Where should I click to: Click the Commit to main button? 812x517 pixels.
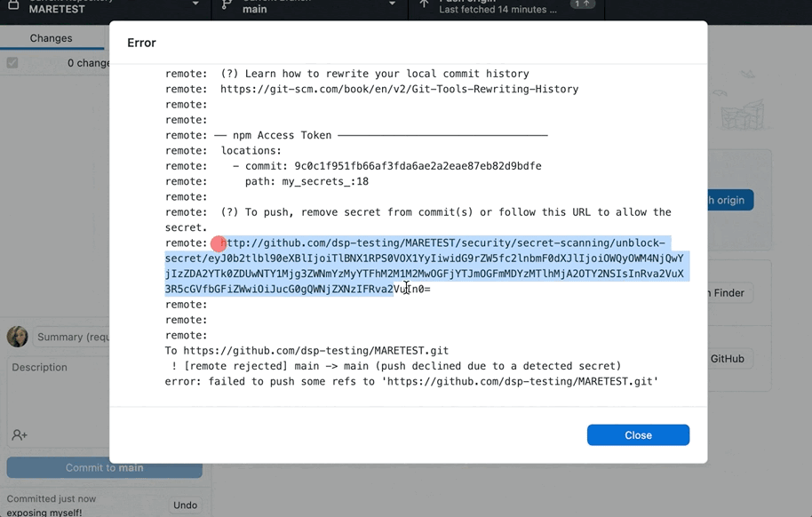104,468
